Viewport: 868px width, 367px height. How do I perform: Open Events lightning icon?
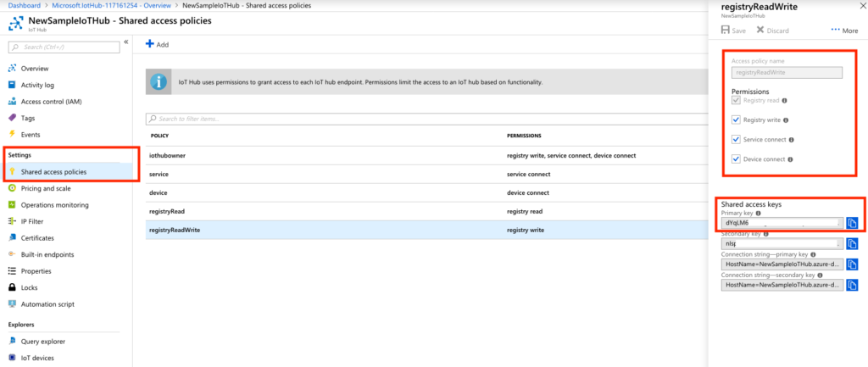pyautogui.click(x=12, y=135)
